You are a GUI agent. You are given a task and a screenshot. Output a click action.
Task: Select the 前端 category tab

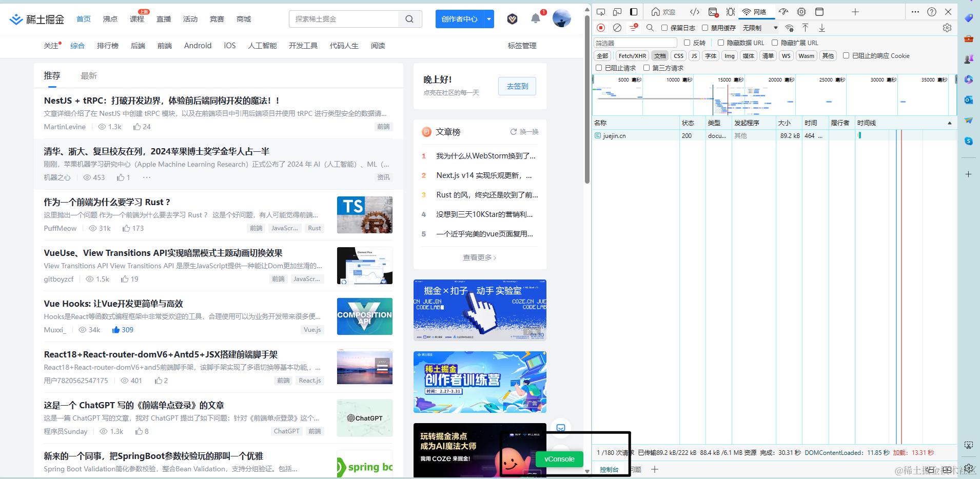(165, 46)
